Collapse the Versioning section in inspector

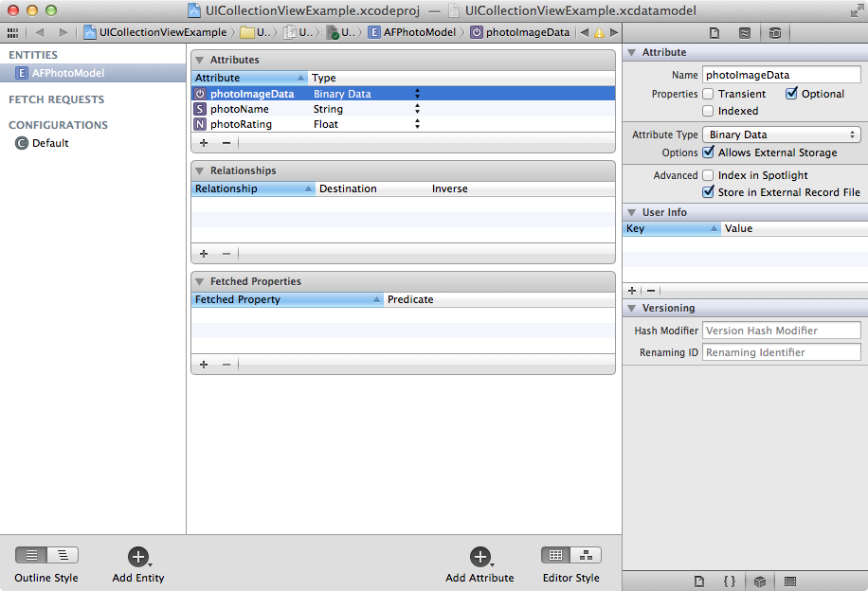click(631, 308)
